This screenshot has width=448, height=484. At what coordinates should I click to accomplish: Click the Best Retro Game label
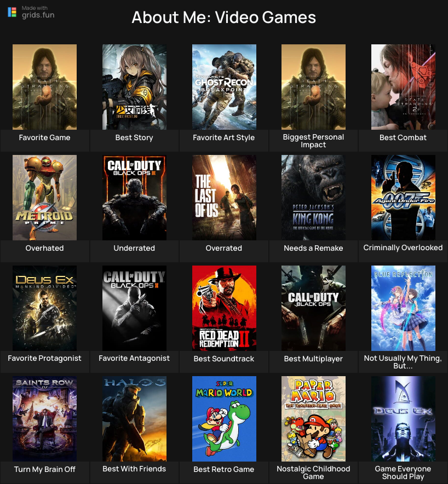pos(224,469)
